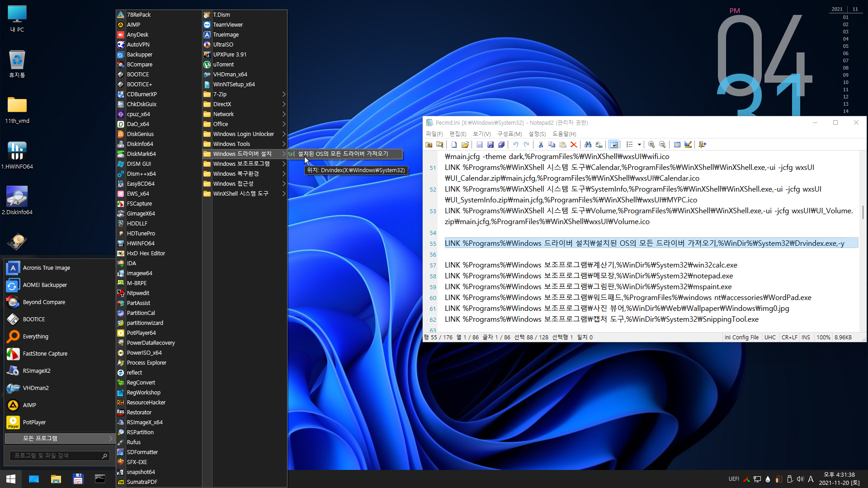
Task: Click the Windows Start button on taskbar
Action: [x=11, y=479]
